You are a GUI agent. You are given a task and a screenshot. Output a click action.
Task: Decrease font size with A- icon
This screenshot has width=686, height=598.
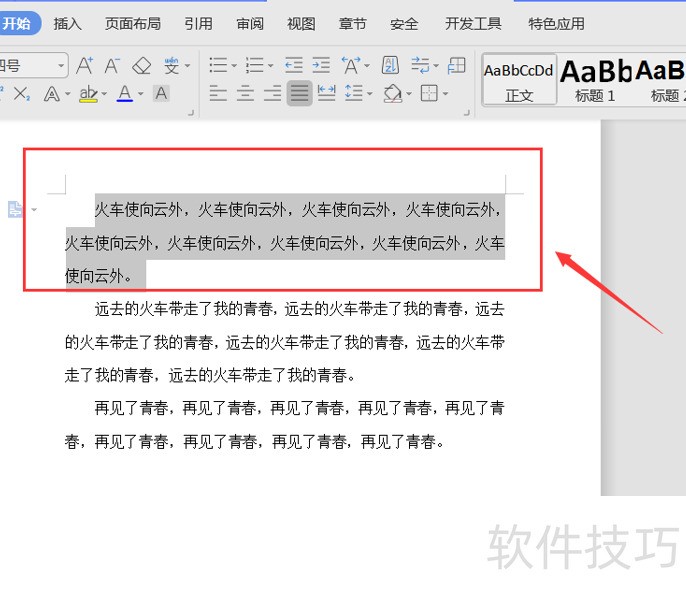coord(112,66)
